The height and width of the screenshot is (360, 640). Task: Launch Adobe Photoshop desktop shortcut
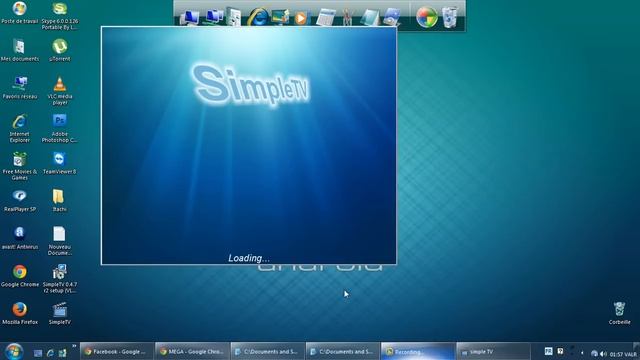[x=60, y=128]
